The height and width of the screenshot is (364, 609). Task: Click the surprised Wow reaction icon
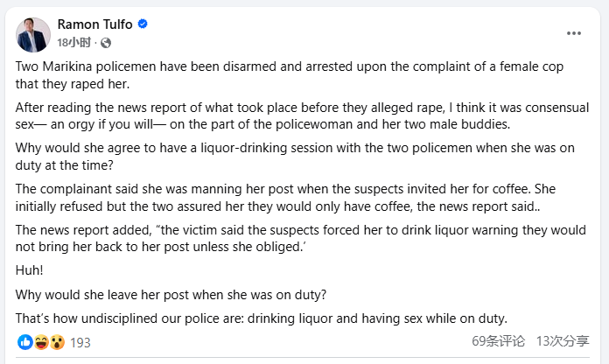coord(57,342)
